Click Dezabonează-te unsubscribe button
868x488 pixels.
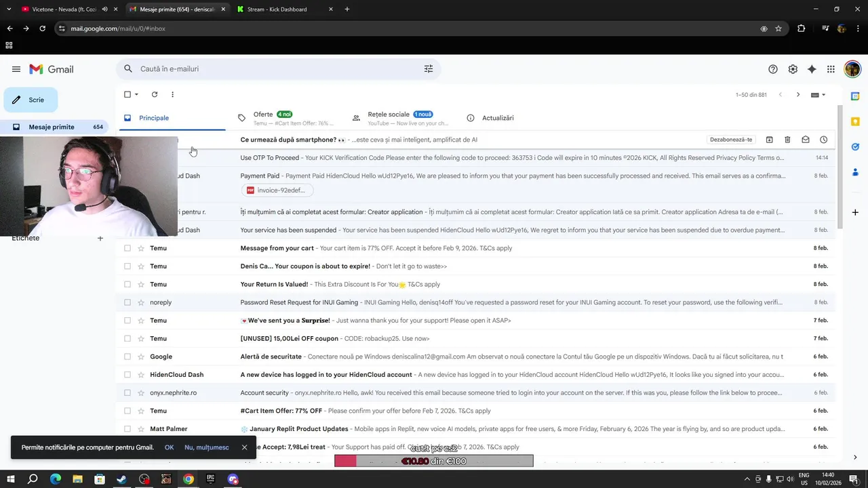(x=732, y=140)
